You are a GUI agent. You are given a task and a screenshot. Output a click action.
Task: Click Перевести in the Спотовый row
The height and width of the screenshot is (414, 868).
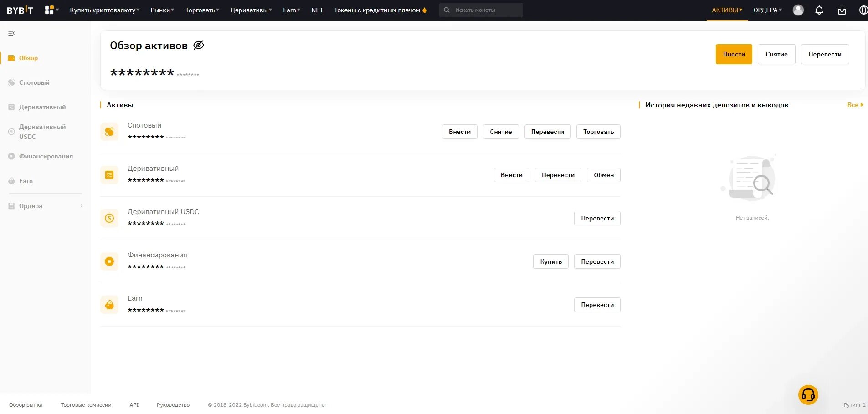pyautogui.click(x=547, y=132)
